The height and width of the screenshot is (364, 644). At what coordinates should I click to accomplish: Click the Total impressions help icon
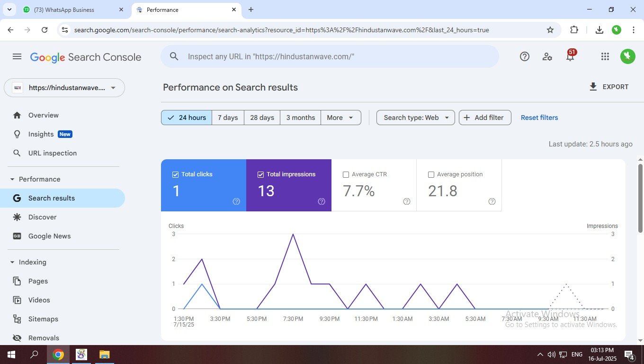(322, 201)
